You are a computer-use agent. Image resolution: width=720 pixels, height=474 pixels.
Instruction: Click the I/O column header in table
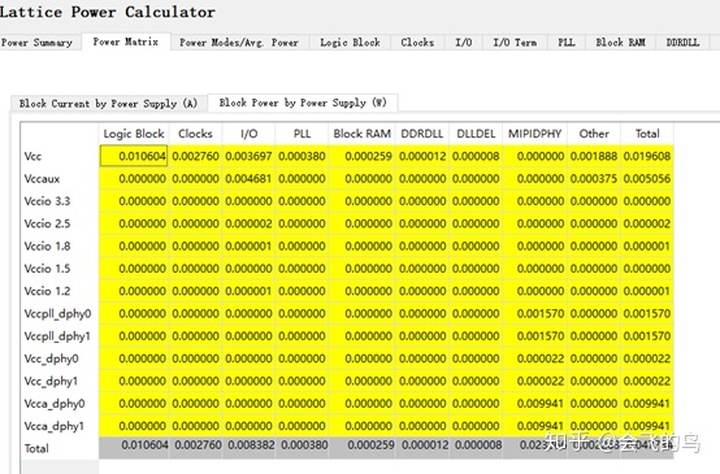pos(249,134)
